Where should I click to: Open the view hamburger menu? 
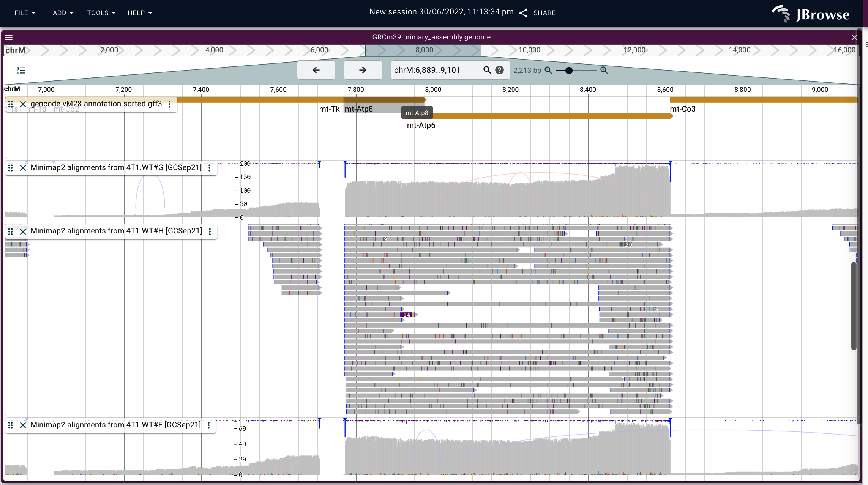point(8,37)
